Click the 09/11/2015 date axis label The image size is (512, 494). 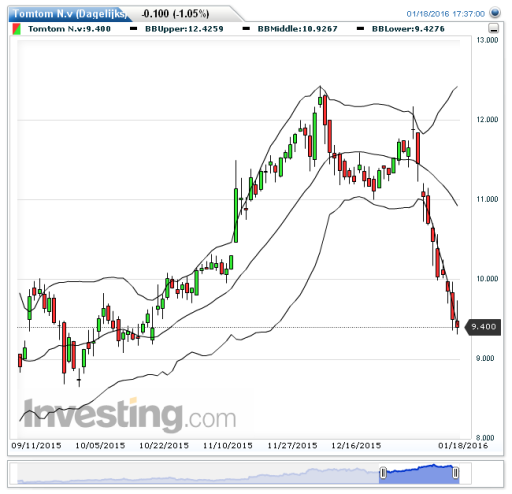click(36, 446)
